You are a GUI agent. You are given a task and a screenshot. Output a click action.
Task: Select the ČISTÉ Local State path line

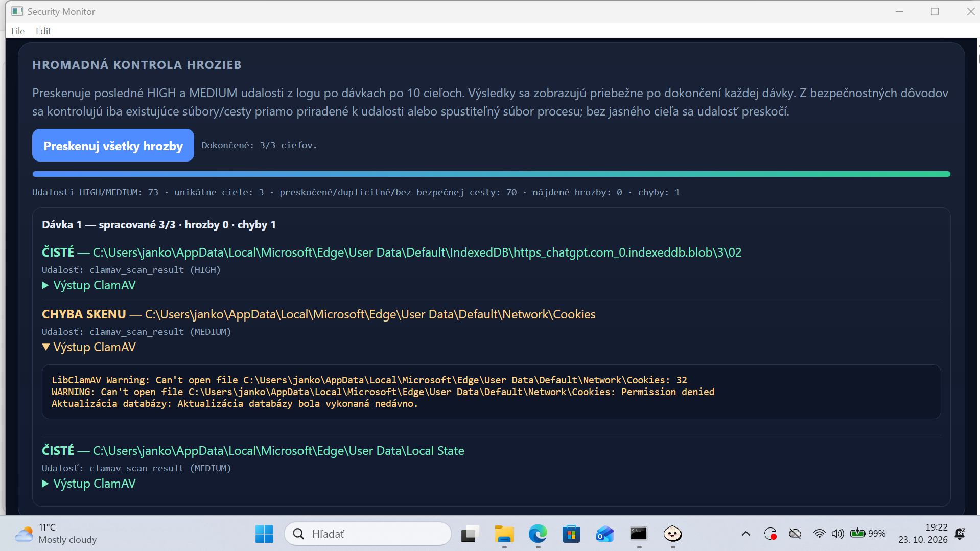pyautogui.click(x=253, y=451)
